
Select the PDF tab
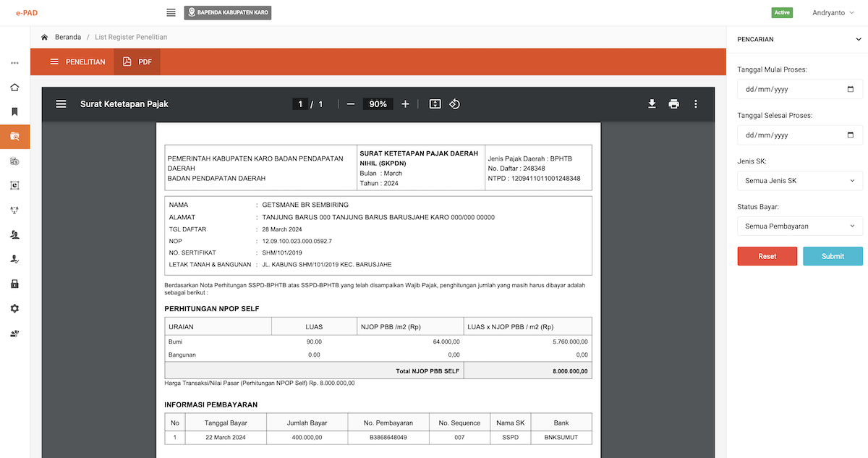coord(137,62)
